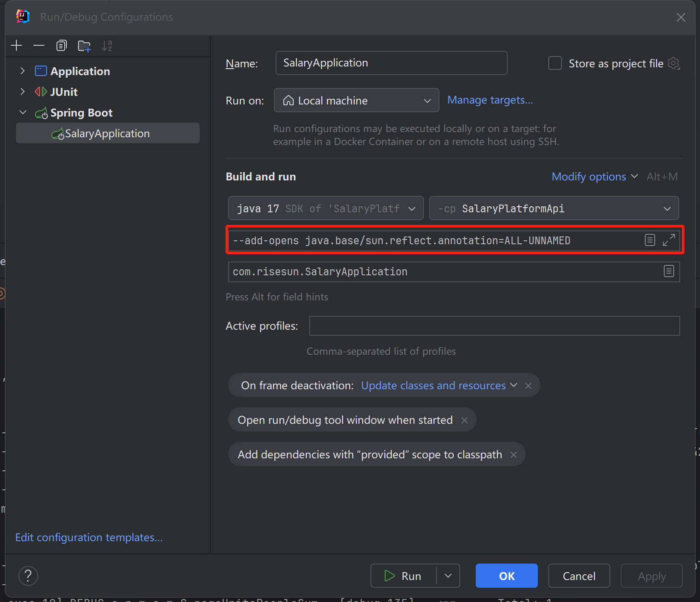700x602 pixels.
Task: Follow the Manage targets link
Action: [x=490, y=100]
